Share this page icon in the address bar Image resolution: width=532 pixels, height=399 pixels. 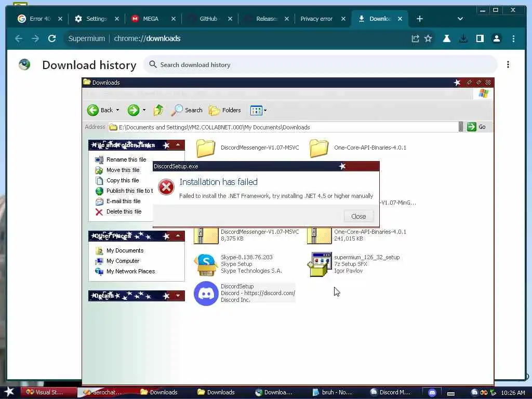coord(415,38)
